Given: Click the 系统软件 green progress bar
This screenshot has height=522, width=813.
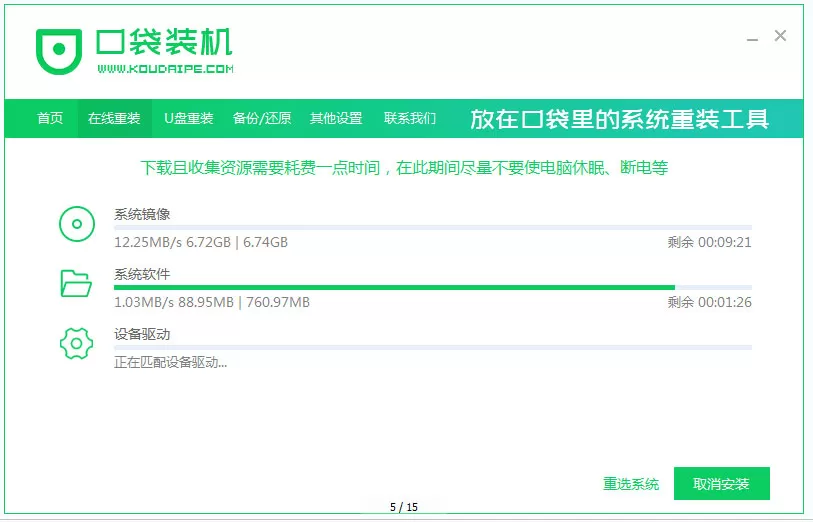Looking at the screenshot, I should (x=433, y=287).
